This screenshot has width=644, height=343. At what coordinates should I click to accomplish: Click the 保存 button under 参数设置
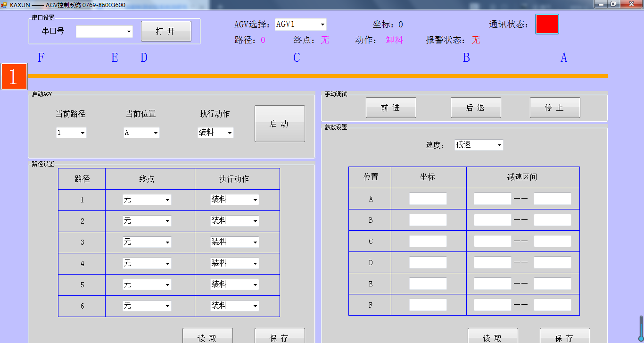[565, 336]
